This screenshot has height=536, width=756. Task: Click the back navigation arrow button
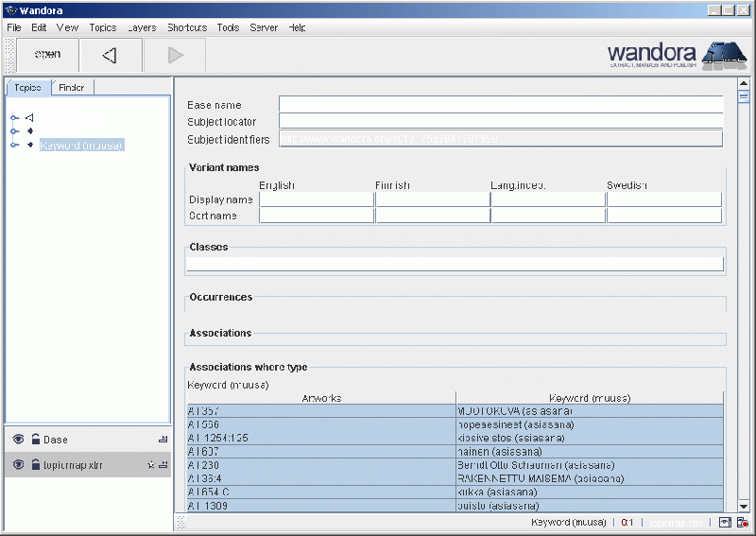coord(111,56)
